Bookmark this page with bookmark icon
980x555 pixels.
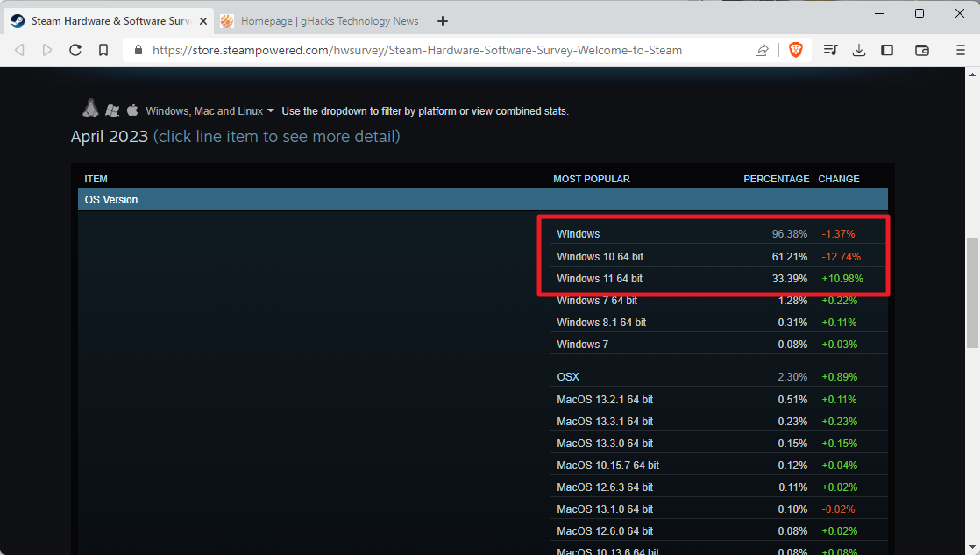(103, 50)
